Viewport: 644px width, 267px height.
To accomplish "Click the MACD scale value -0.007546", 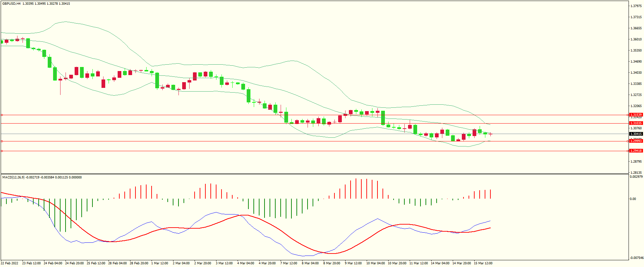I will (636, 258).
